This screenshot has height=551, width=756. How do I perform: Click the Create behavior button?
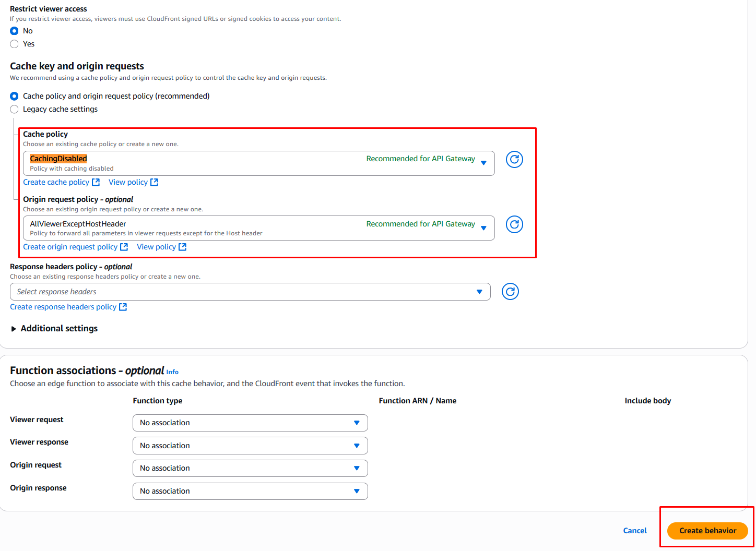(707, 531)
